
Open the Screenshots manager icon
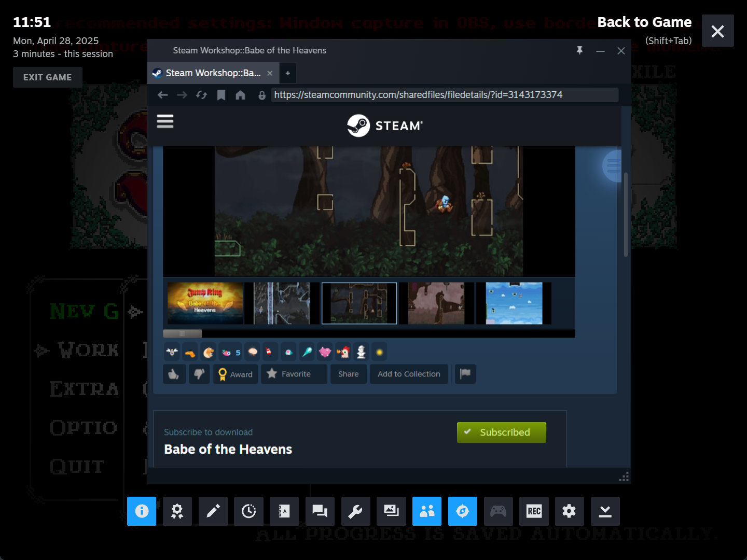pyautogui.click(x=391, y=511)
